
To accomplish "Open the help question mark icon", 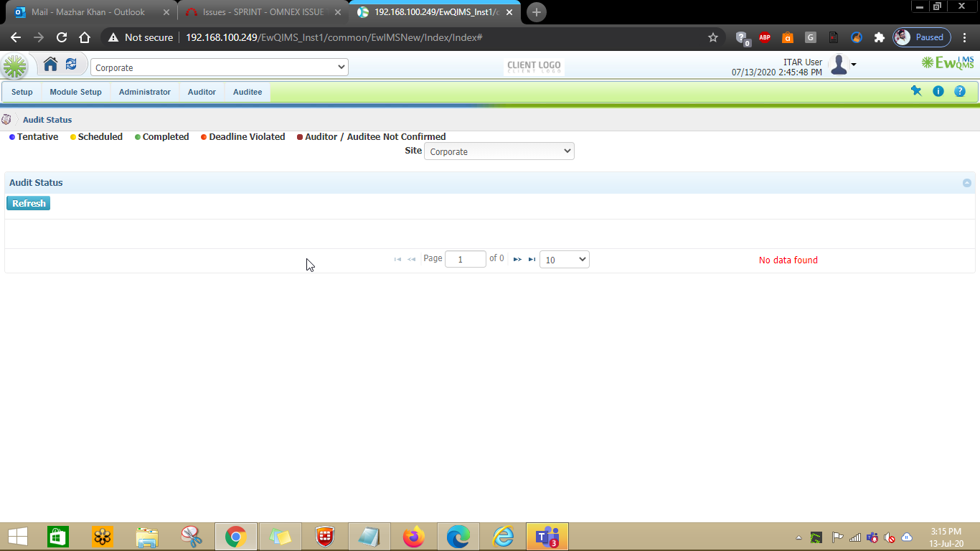I will point(960,91).
